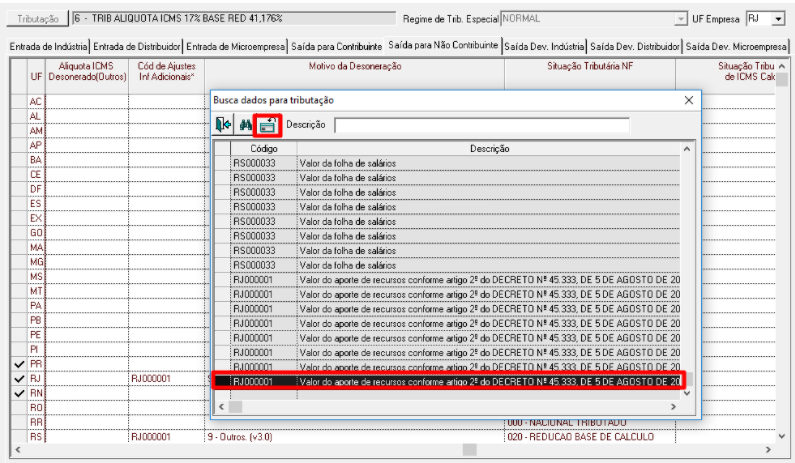Click dialog horizontal scroll right arrow
The image size is (795, 463).
(673, 407)
